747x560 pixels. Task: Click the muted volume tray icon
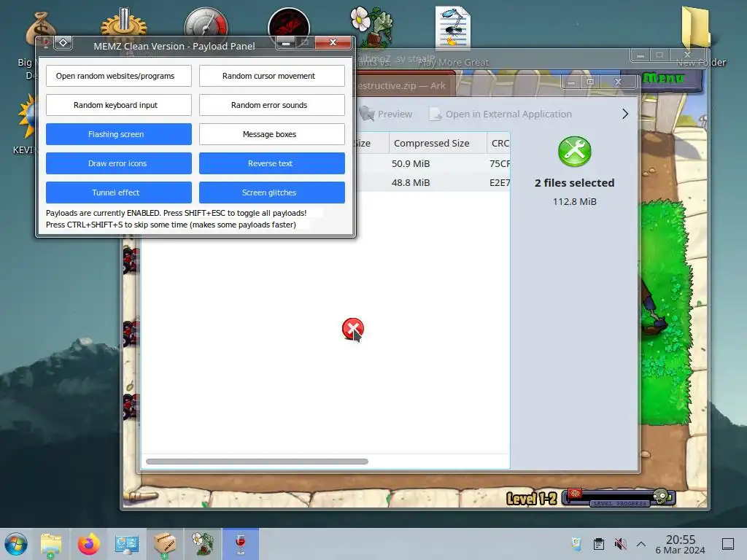[620, 544]
